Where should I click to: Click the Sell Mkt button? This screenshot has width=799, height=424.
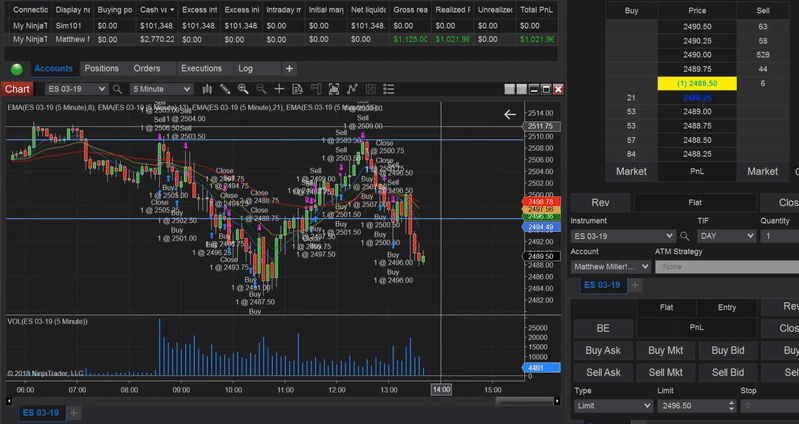point(665,373)
